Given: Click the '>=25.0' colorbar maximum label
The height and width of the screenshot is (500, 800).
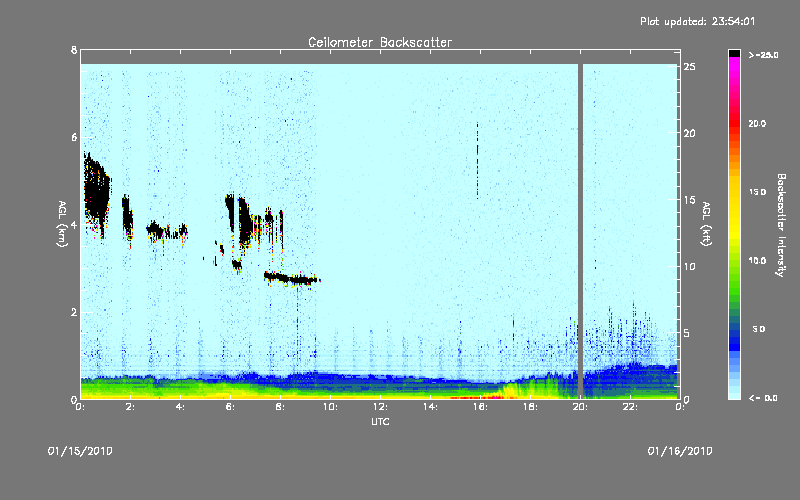Looking at the screenshot, I should coord(763,55).
